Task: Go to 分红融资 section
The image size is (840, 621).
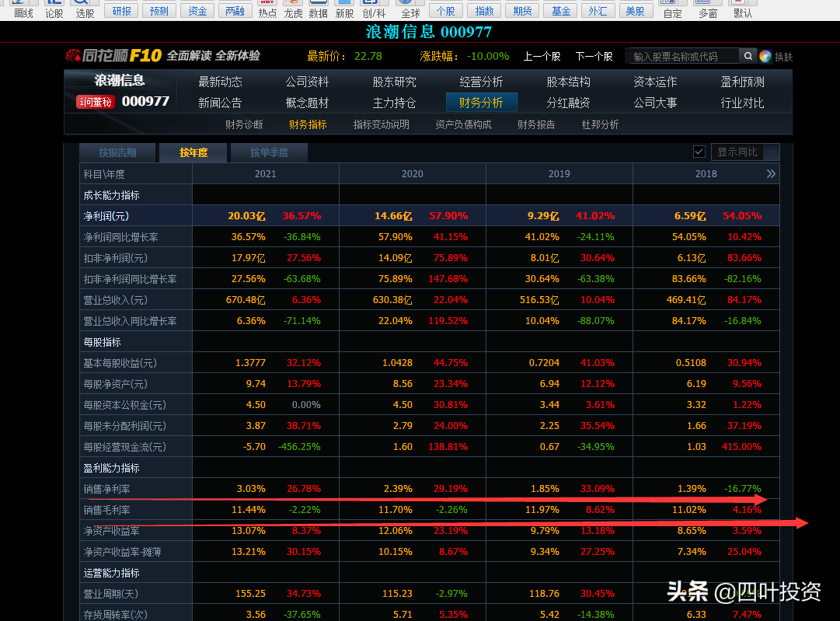Action: [x=568, y=103]
